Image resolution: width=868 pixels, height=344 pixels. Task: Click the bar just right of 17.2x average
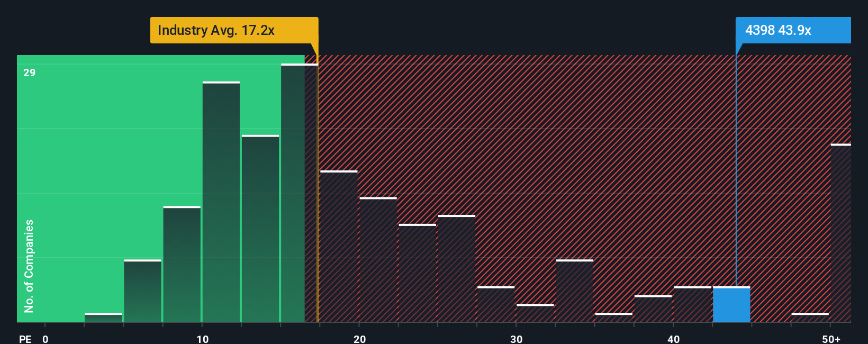tap(339, 246)
